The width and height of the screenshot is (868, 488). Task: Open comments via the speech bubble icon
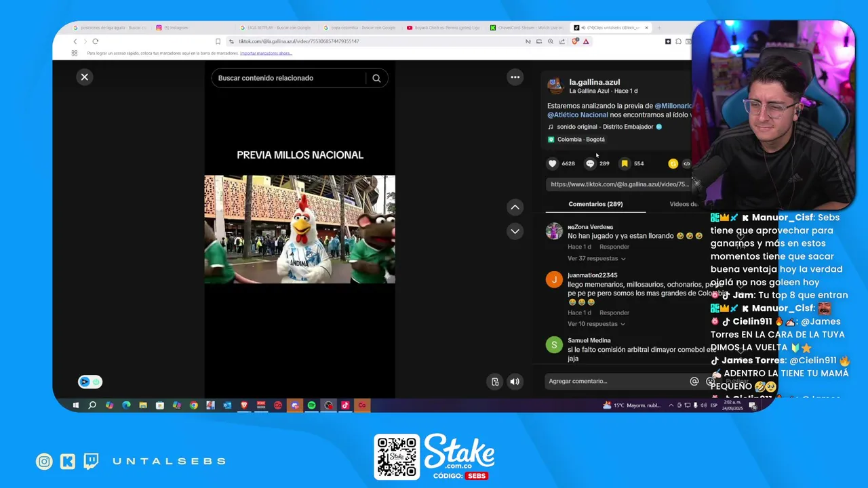click(590, 163)
